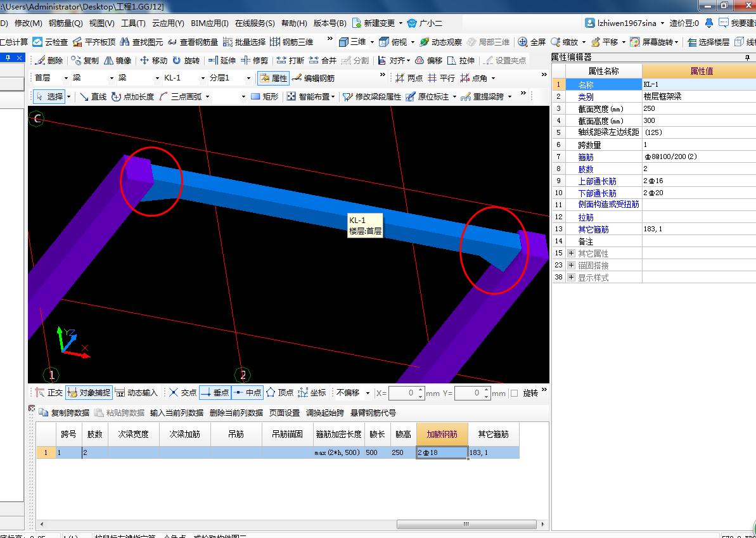
Task: Open 钢筋三维 3D rebar view
Action: 292,42
